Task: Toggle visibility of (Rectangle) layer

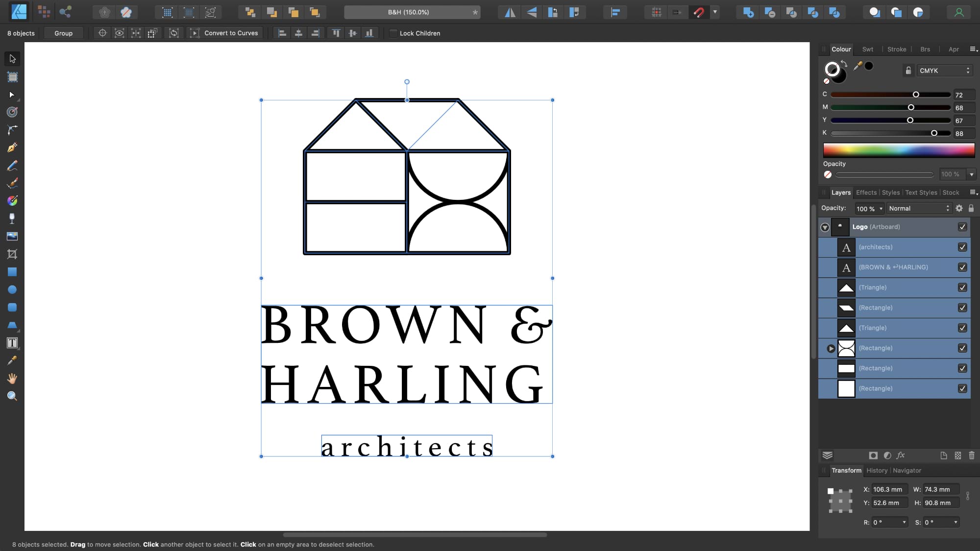Action: (x=964, y=308)
